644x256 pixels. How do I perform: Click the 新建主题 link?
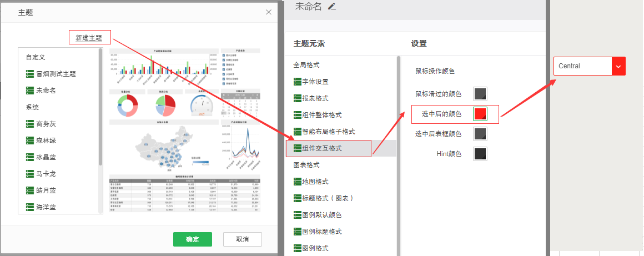89,38
